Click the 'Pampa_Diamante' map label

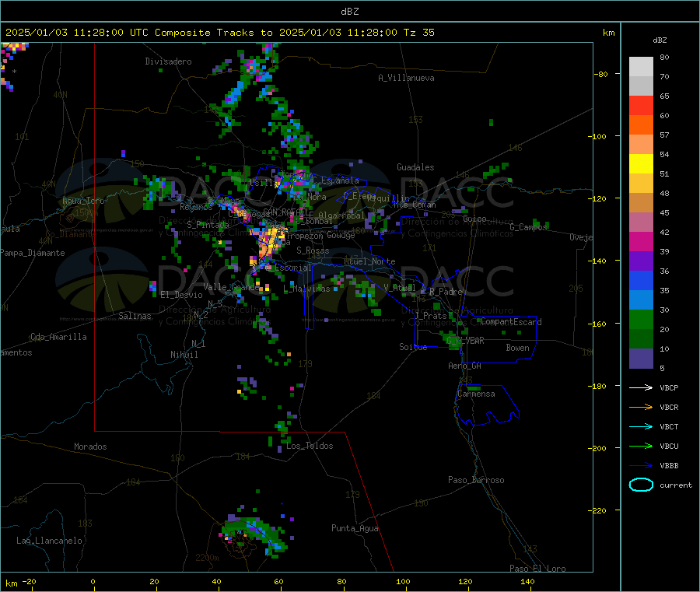[x=32, y=253]
